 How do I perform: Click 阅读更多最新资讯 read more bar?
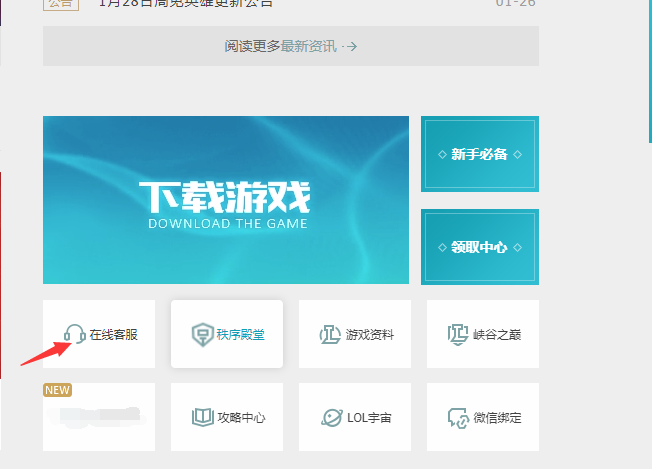291,46
